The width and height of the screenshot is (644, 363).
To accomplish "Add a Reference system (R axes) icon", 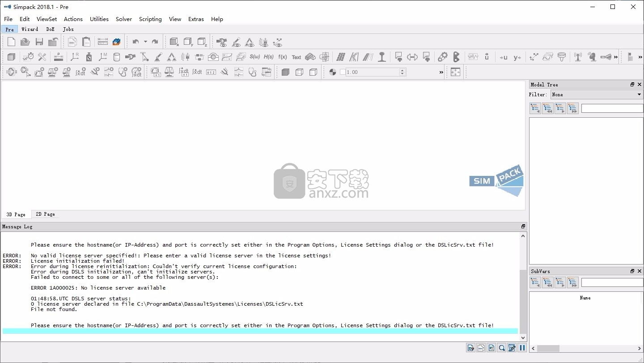I will click(75, 57).
